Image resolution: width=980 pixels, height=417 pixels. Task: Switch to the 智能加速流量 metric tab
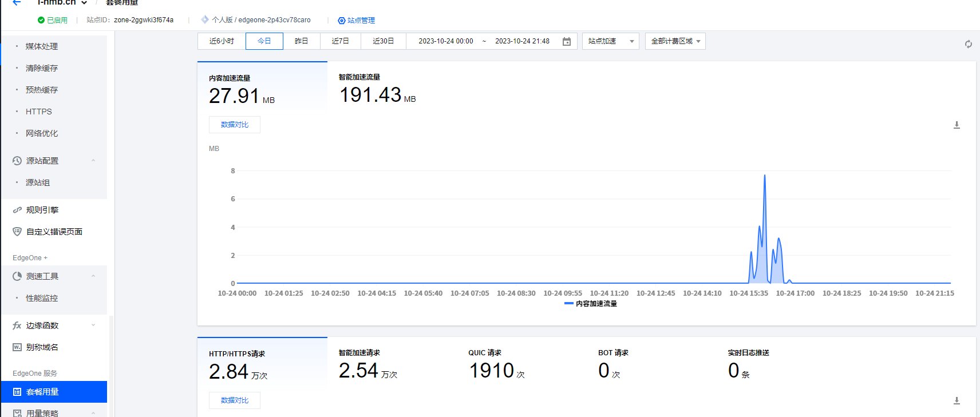click(377, 89)
